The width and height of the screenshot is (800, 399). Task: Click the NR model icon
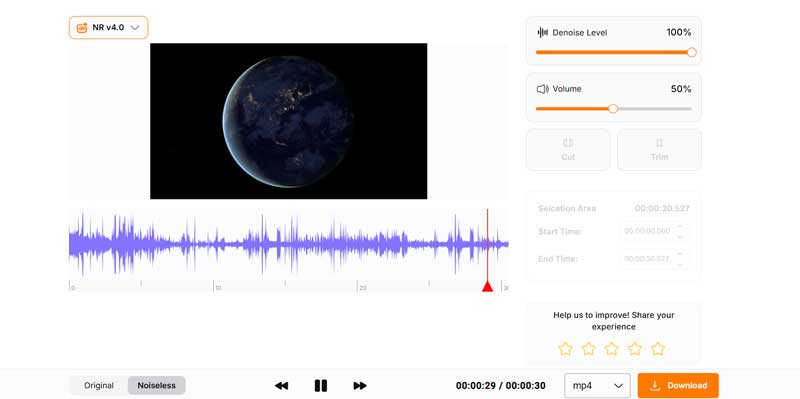pyautogui.click(x=82, y=28)
